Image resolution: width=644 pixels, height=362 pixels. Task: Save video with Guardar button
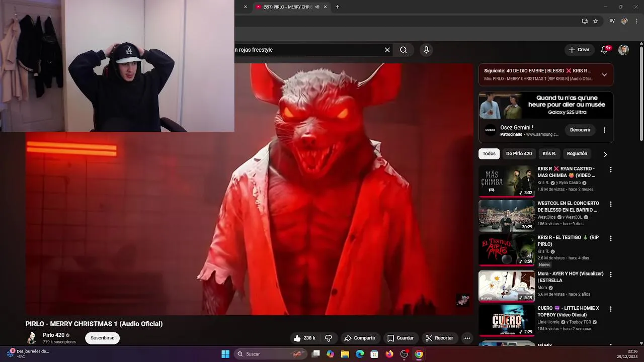pos(400,338)
